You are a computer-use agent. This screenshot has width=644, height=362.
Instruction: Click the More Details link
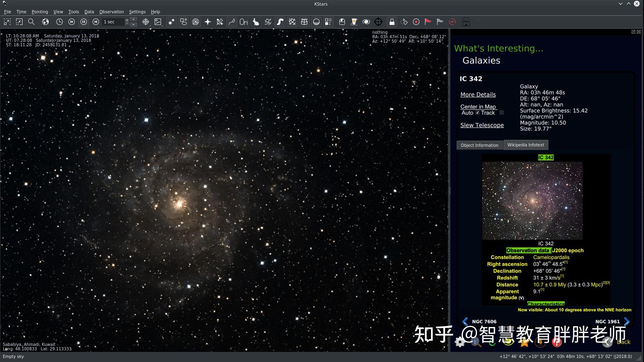pyautogui.click(x=478, y=94)
